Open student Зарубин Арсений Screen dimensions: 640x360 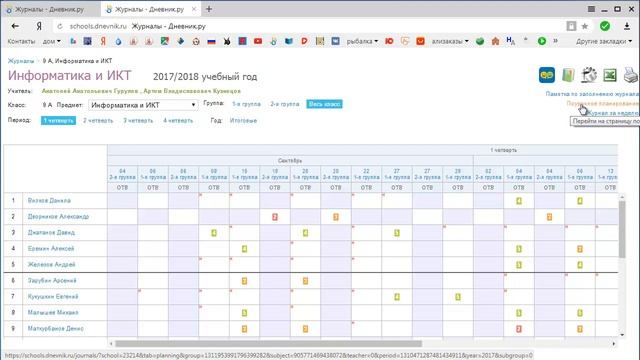click(52, 280)
